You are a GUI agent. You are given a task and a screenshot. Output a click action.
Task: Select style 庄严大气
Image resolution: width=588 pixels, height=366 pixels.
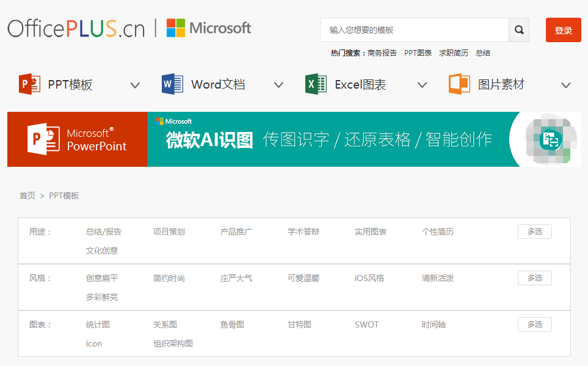click(x=236, y=278)
